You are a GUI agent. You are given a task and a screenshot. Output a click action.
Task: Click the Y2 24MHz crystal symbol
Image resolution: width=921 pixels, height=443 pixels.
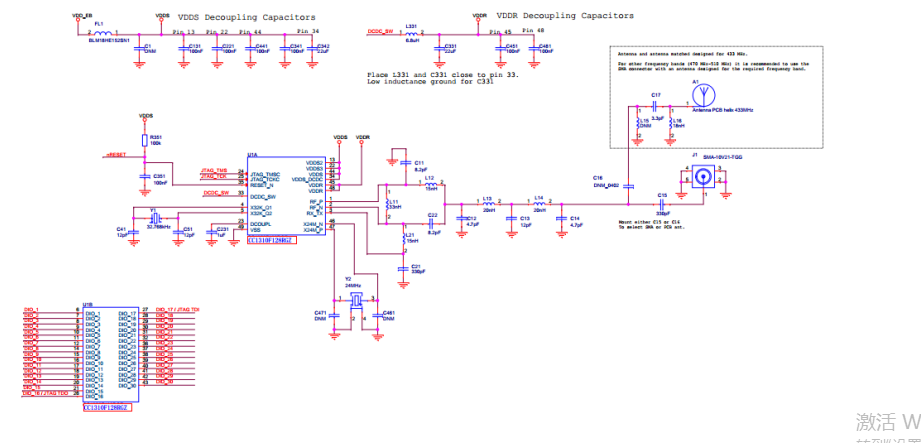coord(353,298)
